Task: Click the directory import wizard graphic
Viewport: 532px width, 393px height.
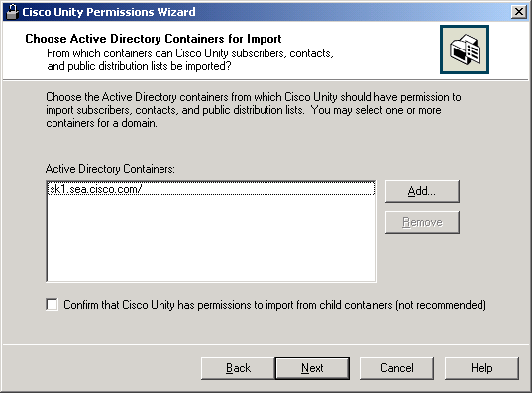Action: coord(465,49)
